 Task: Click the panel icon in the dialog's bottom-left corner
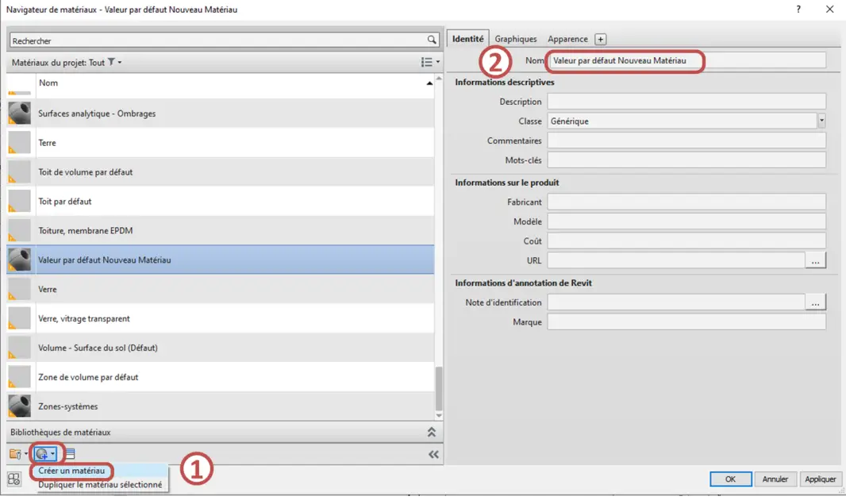point(14,479)
